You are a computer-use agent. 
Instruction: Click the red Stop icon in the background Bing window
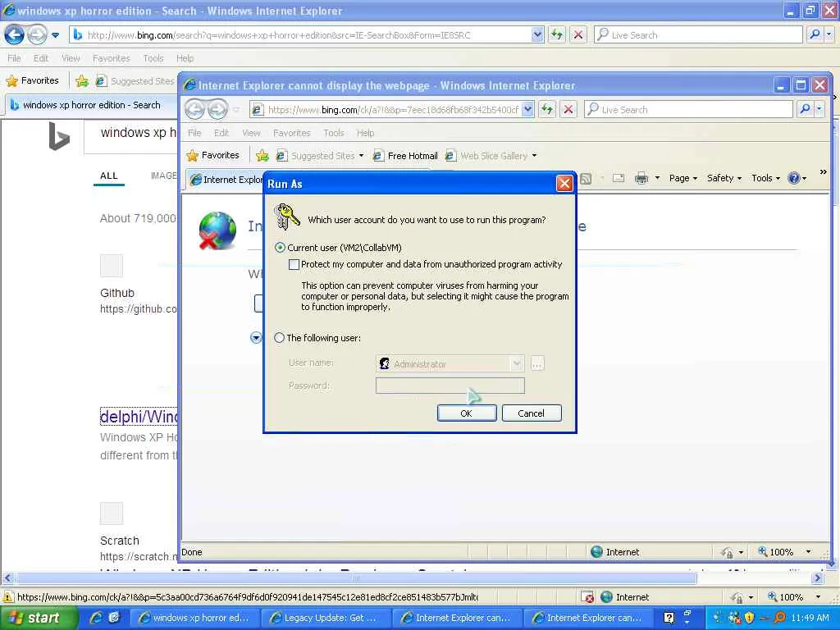click(x=578, y=34)
